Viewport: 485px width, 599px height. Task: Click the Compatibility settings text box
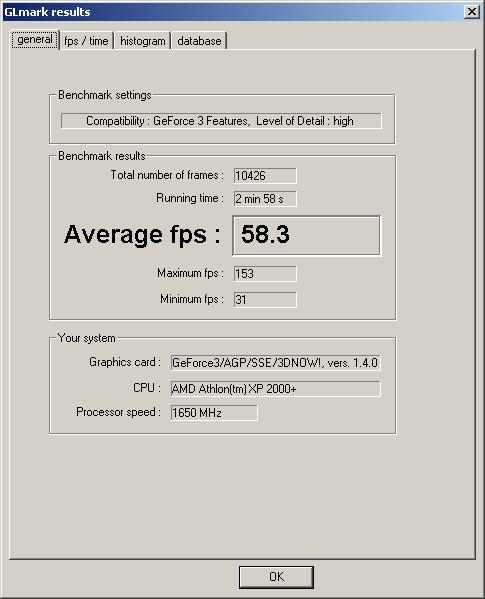(x=221, y=121)
